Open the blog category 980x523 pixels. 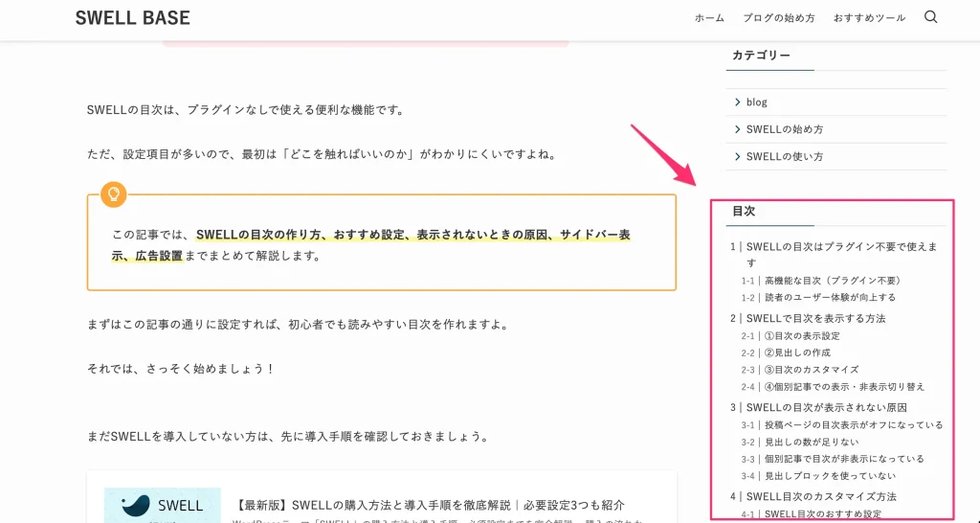pyautogui.click(x=757, y=102)
